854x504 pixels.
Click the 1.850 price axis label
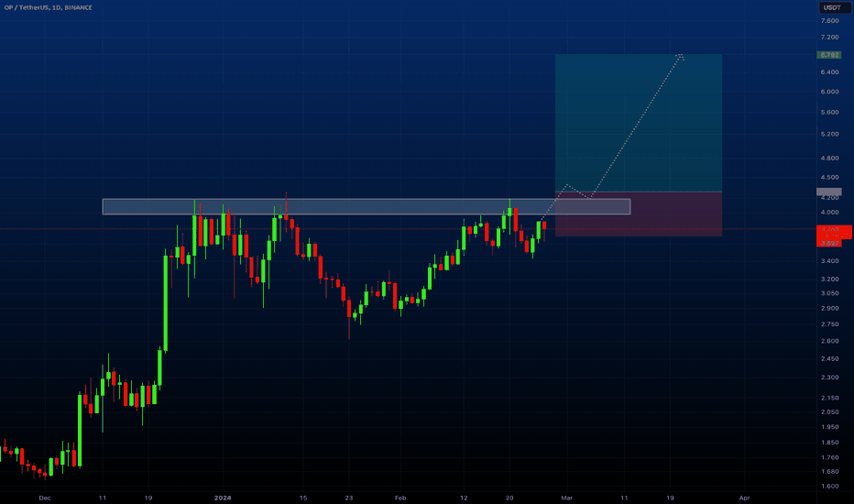click(829, 443)
